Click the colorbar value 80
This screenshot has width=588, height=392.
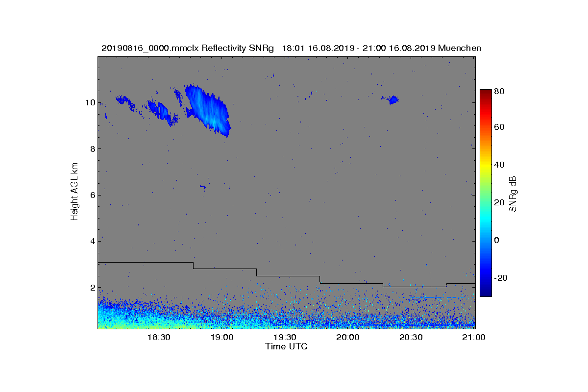(x=500, y=91)
